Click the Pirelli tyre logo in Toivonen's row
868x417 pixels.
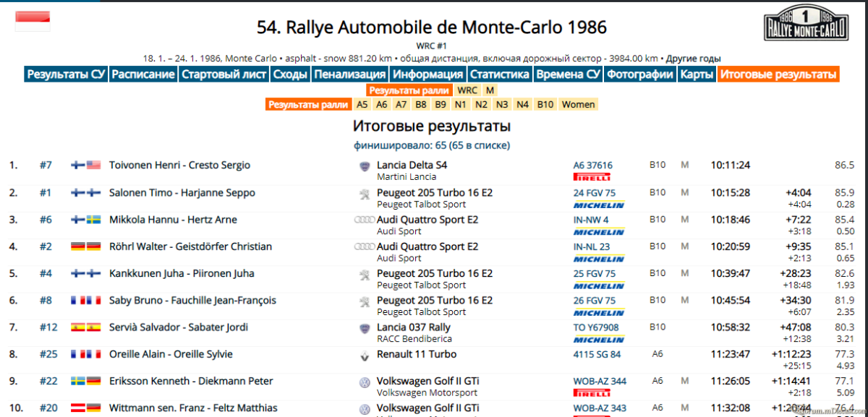[x=592, y=177]
